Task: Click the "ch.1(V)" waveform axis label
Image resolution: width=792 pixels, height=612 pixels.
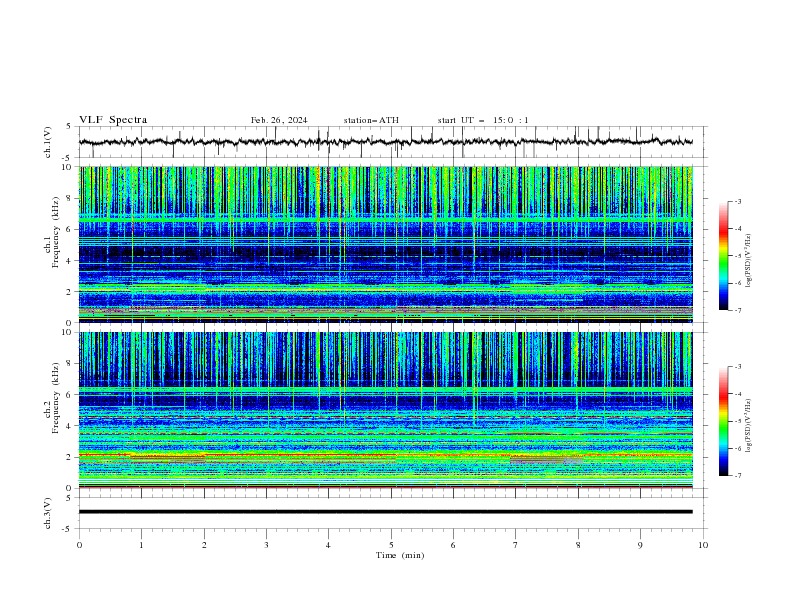Action: click(x=48, y=142)
